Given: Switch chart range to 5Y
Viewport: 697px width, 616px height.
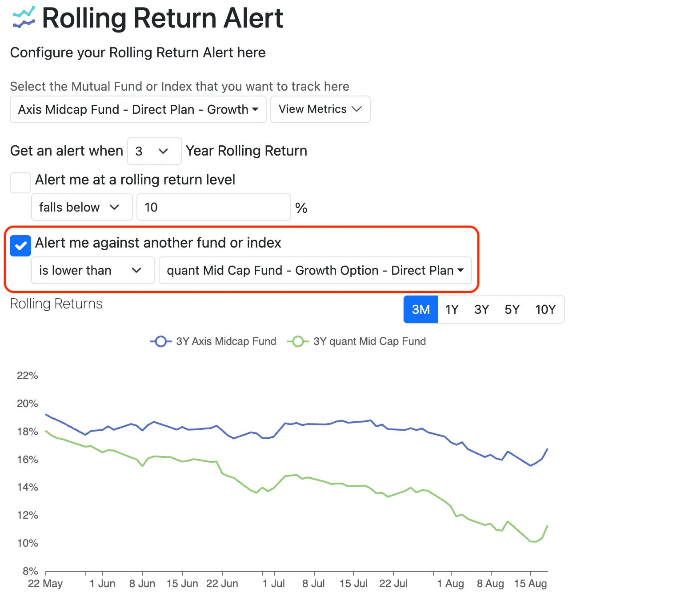Looking at the screenshot, I should pyautogui.click(x=512, y=309).
